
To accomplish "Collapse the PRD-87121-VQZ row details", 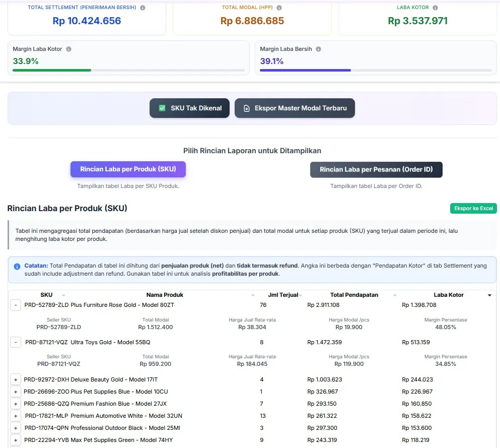I will pos(16,343).
